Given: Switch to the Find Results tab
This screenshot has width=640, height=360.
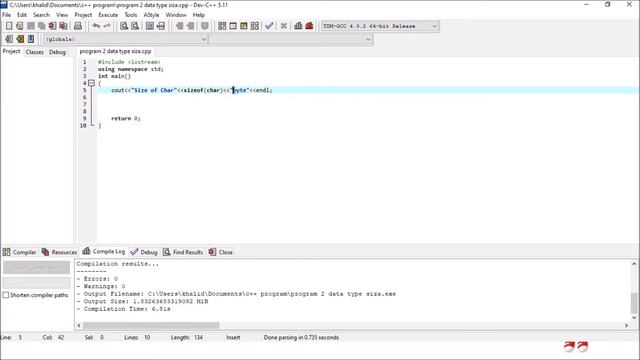Looking at the screenshot, I should pyautogui.click(x=183, y=252).
